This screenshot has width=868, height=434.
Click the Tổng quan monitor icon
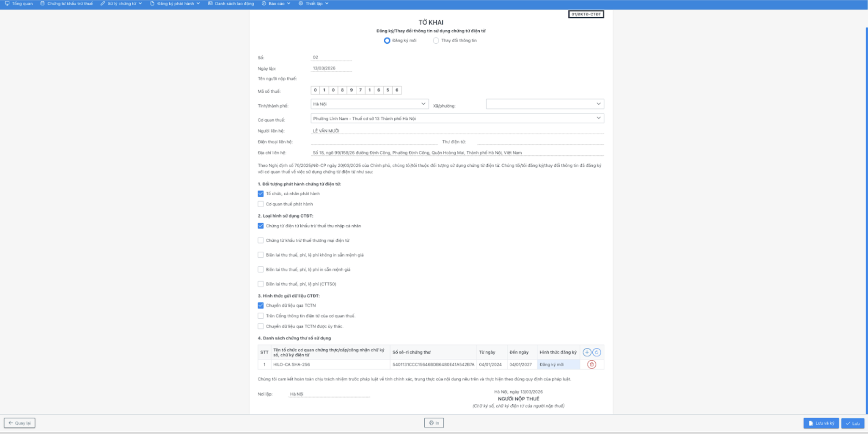coord(7,3)
